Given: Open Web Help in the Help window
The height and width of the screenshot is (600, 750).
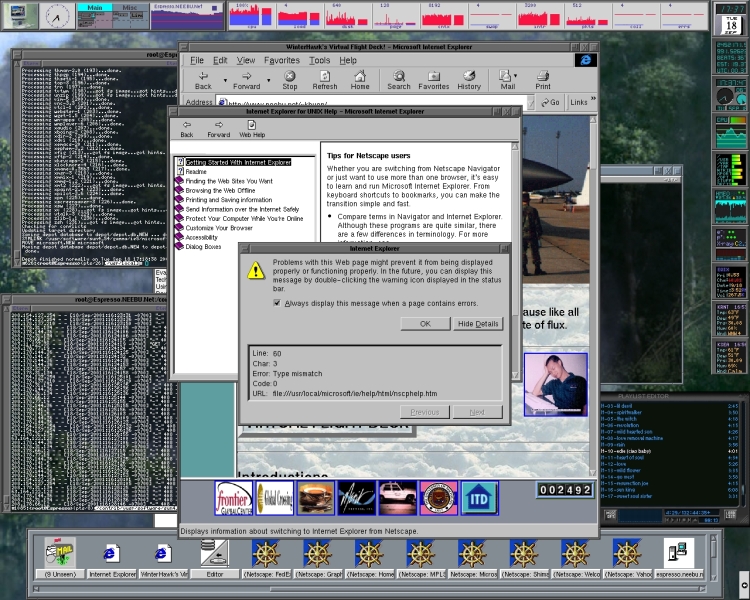Looking at the screenshot, I should 252,129.
